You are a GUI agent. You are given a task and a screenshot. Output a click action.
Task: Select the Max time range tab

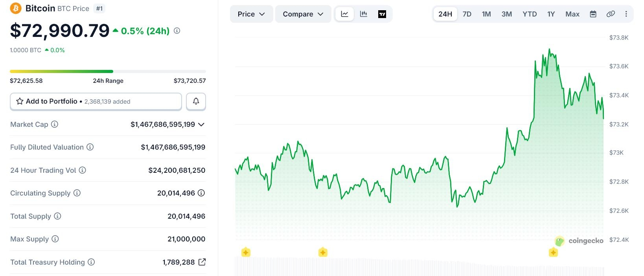click(x=572, y=14)
